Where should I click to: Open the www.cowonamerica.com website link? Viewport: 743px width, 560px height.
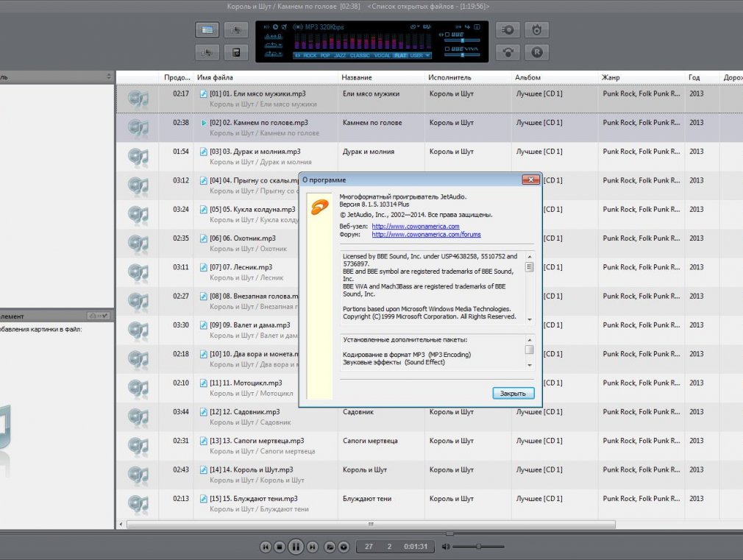coord(416,226)
